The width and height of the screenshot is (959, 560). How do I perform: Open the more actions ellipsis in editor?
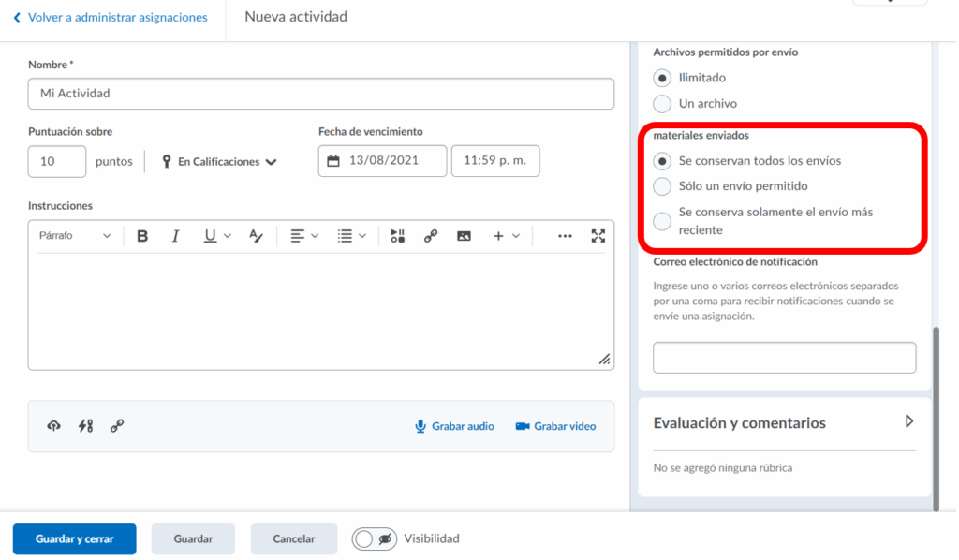(565, 236)
